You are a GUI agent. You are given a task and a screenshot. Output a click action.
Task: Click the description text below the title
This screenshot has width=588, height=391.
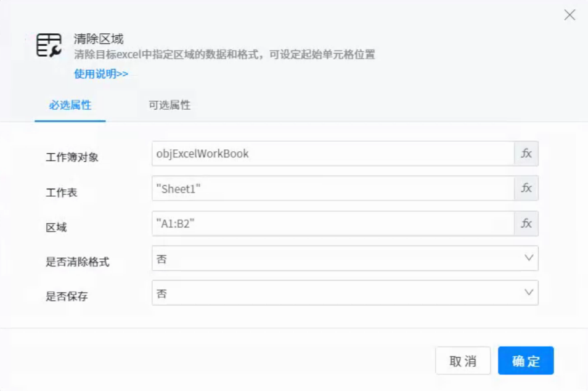[224, 55]
